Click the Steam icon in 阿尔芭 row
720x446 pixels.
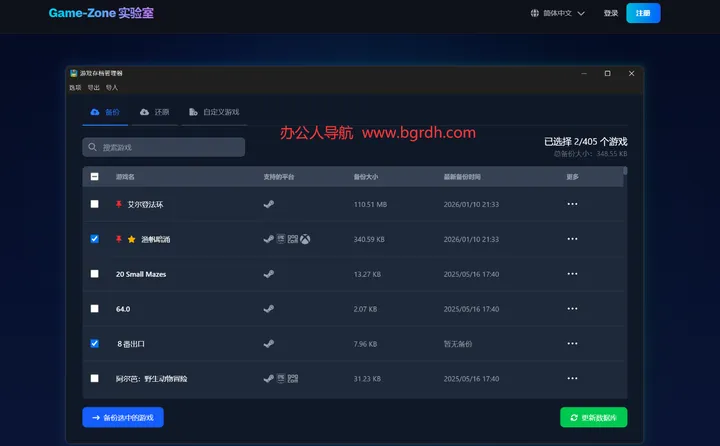[x=269, y=379]
